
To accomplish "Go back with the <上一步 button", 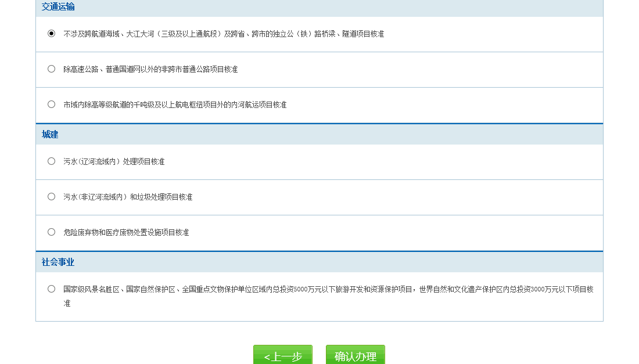I will (x=283, y=355).
